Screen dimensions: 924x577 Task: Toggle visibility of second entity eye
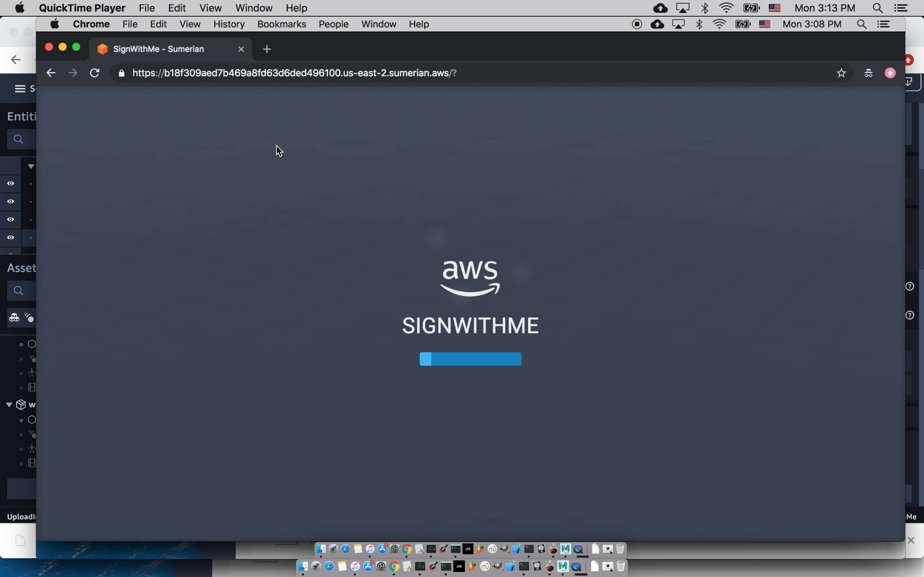point(11,202)
